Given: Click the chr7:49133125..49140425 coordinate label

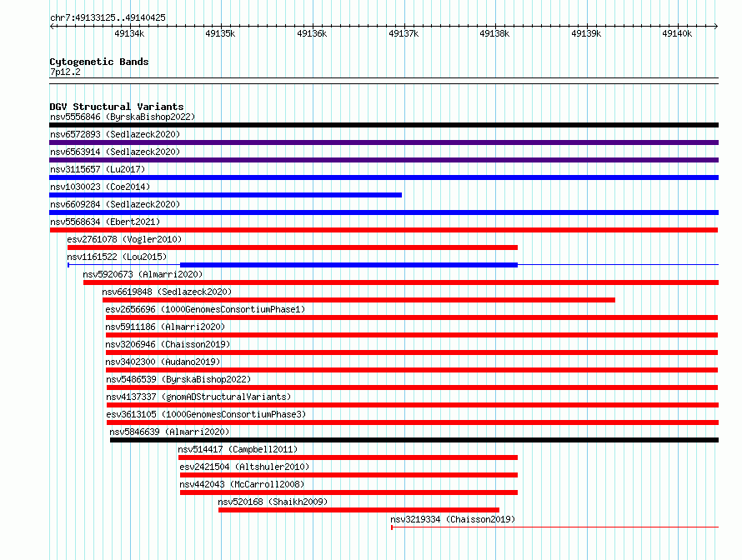Looking at the screenshot, I should click(x=108, y=17).
